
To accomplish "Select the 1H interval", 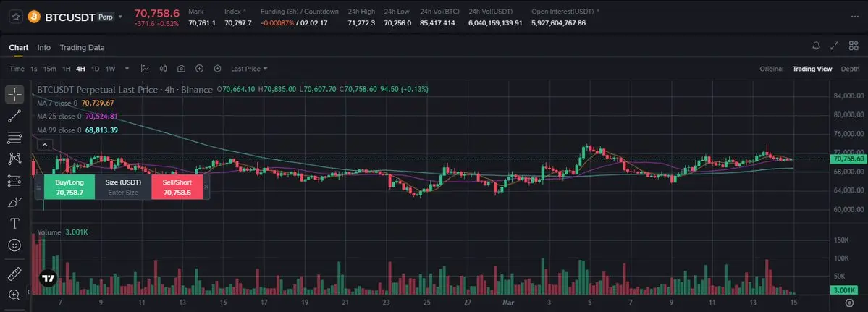I will click(67, 69).
